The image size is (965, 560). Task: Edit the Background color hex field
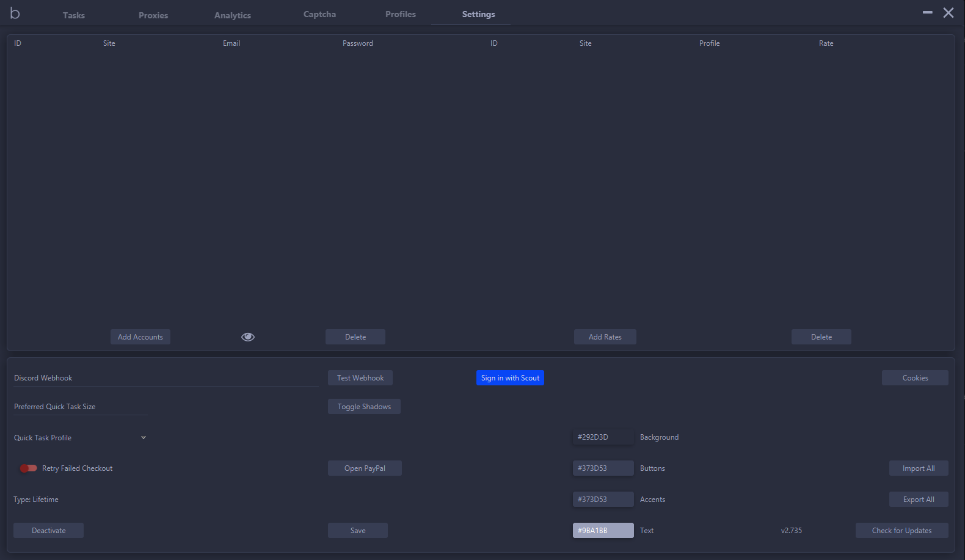tap(603, 437)
